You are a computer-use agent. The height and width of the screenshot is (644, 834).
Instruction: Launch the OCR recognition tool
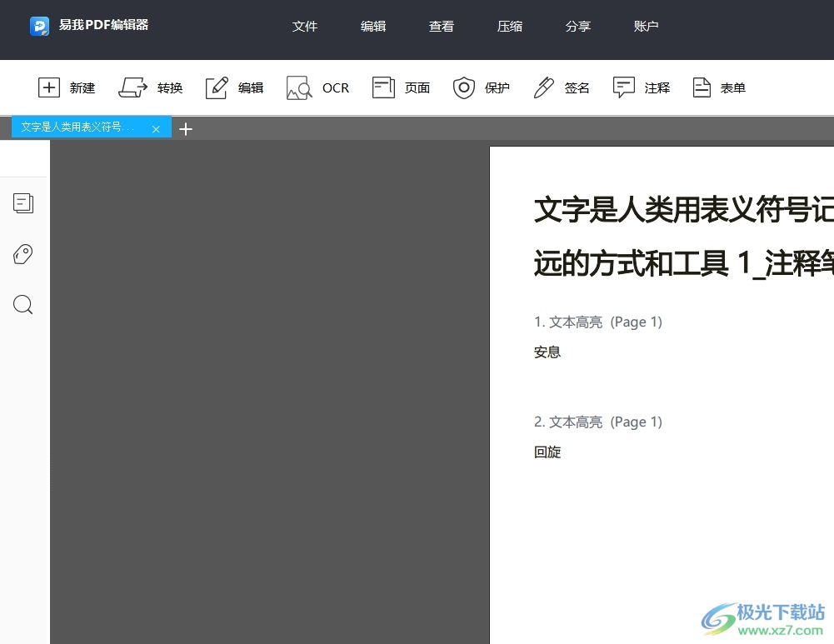coord(299,87)
